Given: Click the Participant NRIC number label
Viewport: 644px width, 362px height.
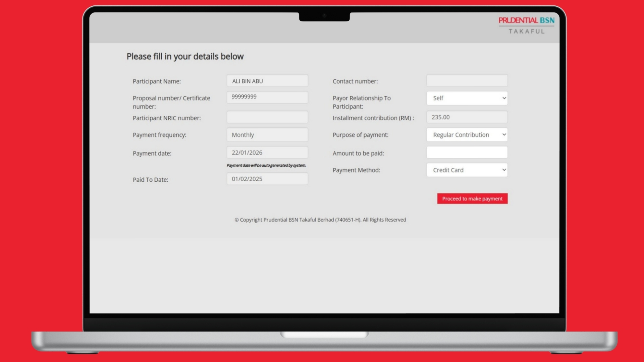Looking at the screenshot, I should click(167, 118).
